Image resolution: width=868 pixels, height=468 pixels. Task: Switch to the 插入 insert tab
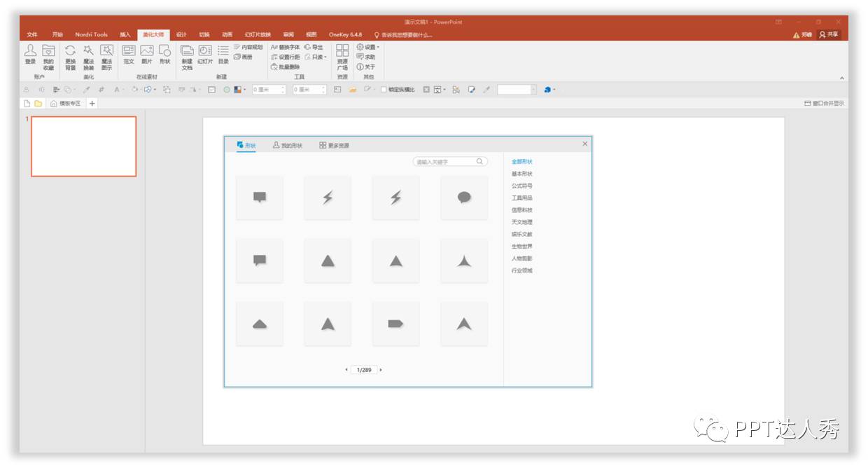pyautogui.click(x=125, y=34)
